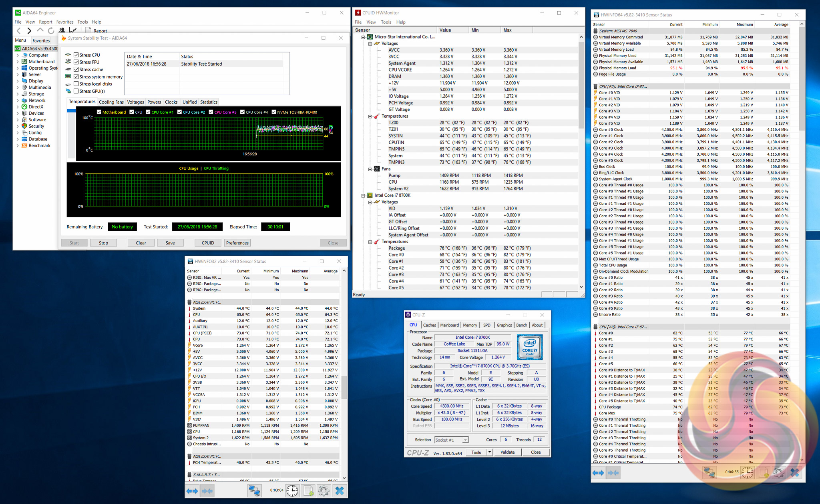Viewport: 820px width, 504px height.
Task: Open the Memory tab in CPU-Z
Action: pyautogui.click(x=470, y=325)
